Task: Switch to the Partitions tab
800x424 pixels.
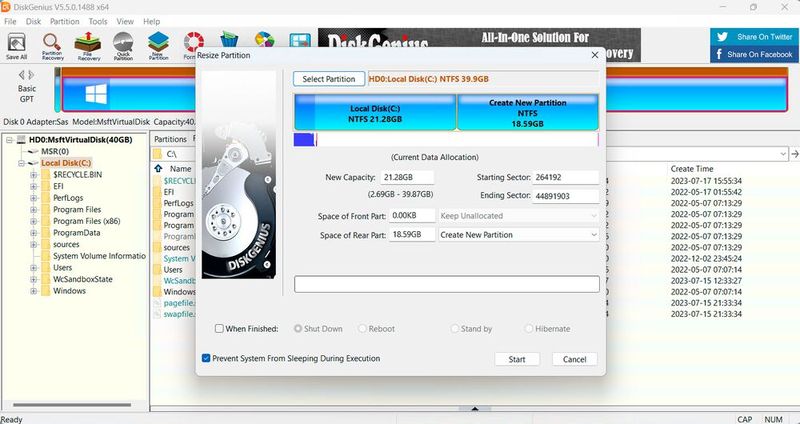Action: (170, 139)
